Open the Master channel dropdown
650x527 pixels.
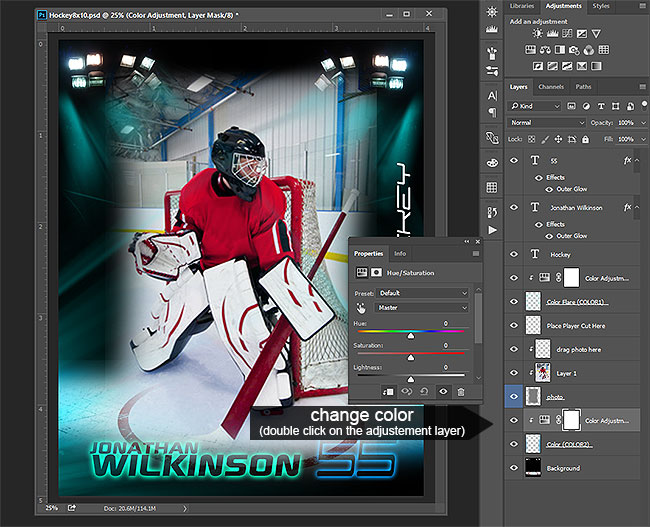tap(422, 308)
